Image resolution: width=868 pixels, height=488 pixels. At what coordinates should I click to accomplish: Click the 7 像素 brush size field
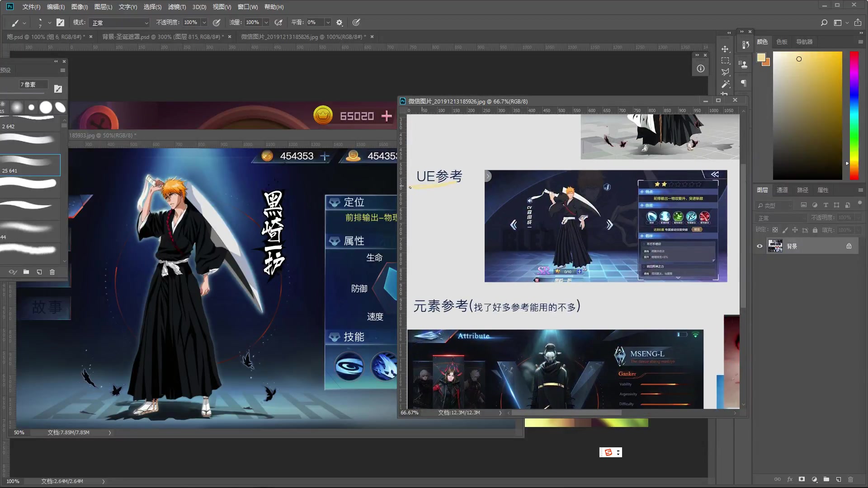click(x=33, y=84)
